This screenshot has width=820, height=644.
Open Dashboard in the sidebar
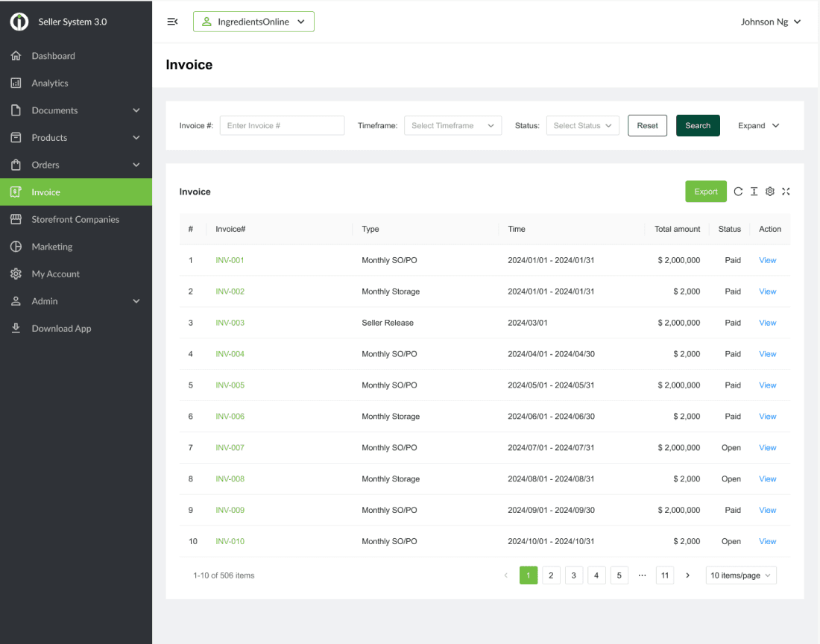[76, 55]
